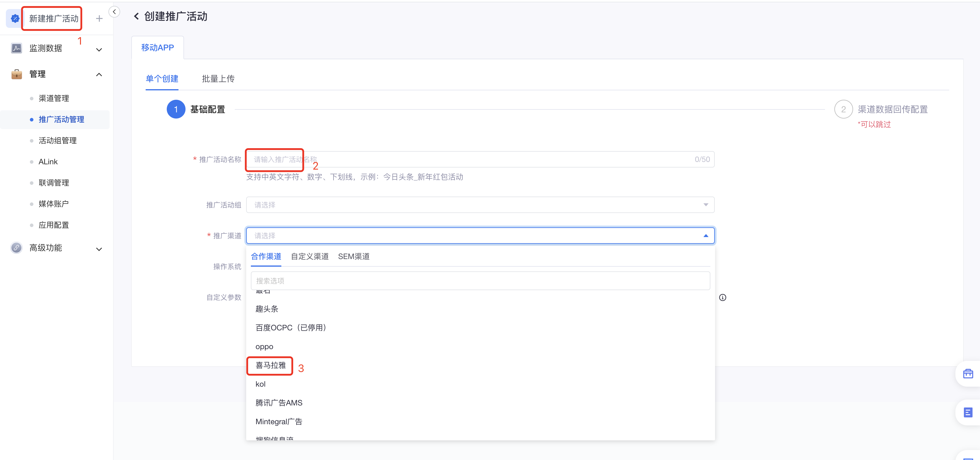Open 应用配置 in the sidebar
The height and width of the screenshot is (460, 980).
[54, 225]
